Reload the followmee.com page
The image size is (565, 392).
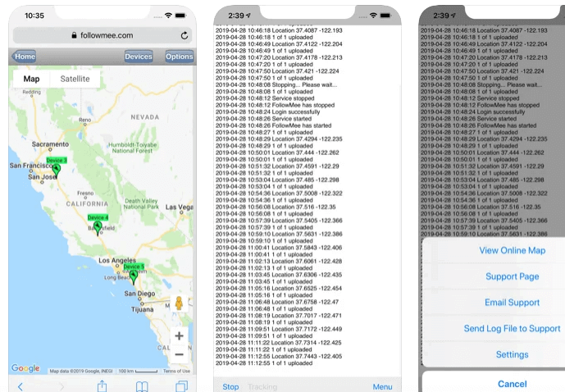tap(185, 35)
